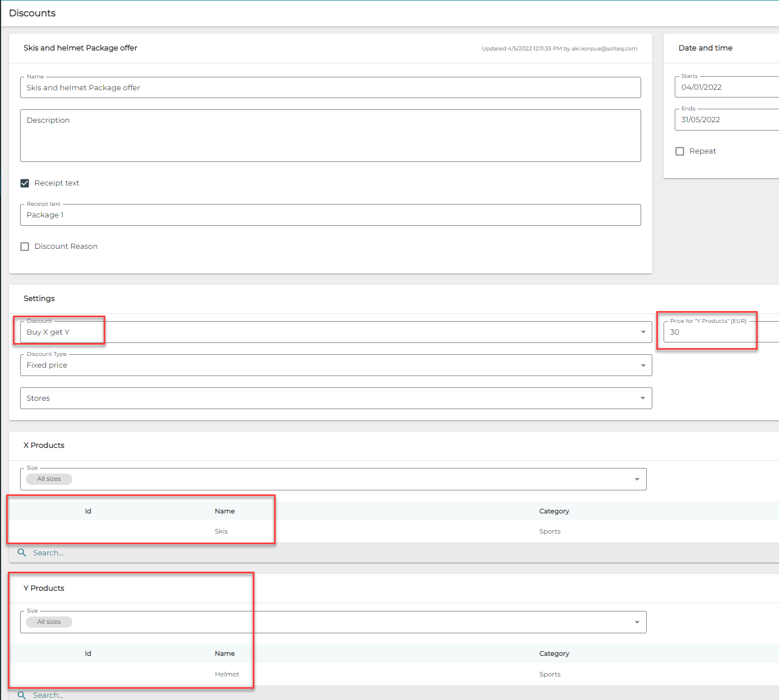779x700 pixels.
Task: Click the Ends date field
Action: [726, 120]
